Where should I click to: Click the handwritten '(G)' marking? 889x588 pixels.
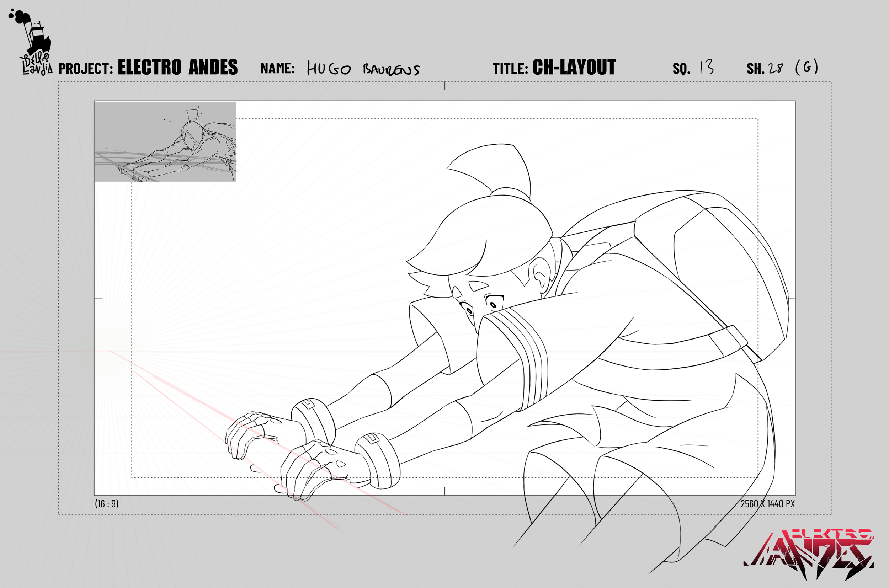point(807,67)
